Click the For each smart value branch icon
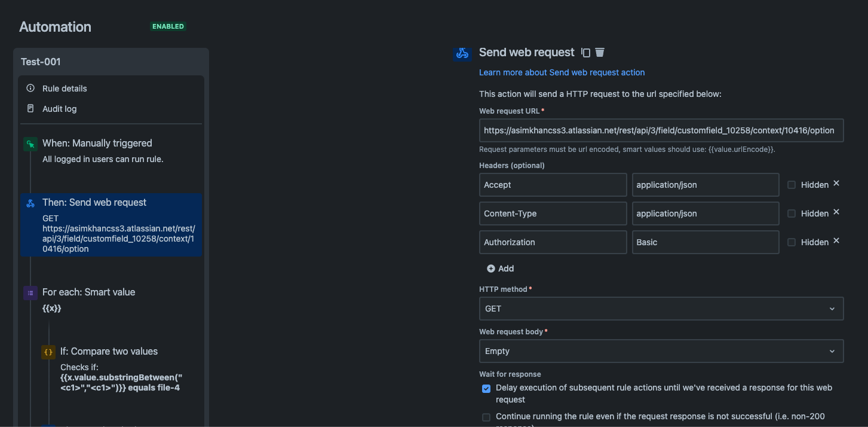 tap(30, 292)
